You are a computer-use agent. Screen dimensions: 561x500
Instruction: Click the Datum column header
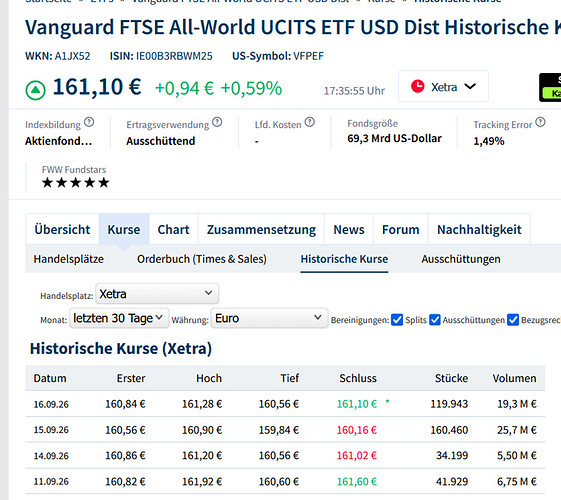[50, 378]
